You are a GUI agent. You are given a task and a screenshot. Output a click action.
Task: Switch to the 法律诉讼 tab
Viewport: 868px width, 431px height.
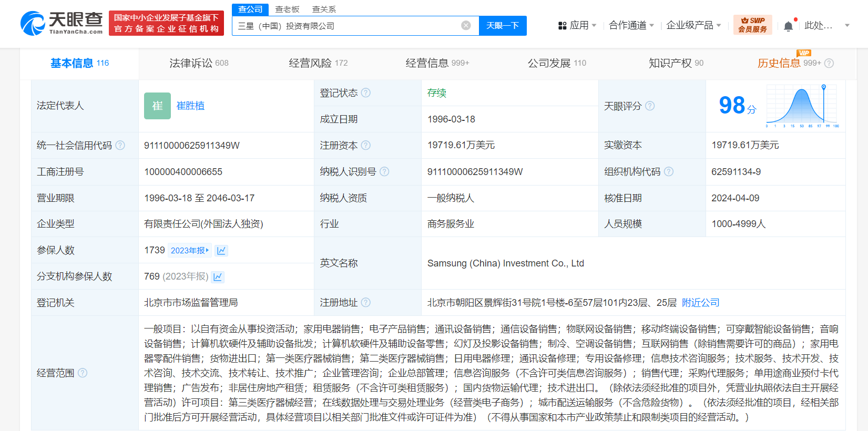(x=199, y=63)
